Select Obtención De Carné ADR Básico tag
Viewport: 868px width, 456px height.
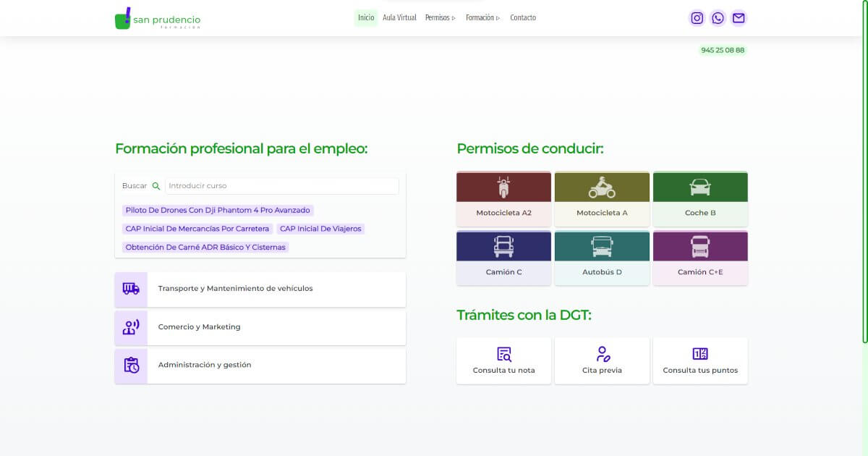(x=205, y=248)
